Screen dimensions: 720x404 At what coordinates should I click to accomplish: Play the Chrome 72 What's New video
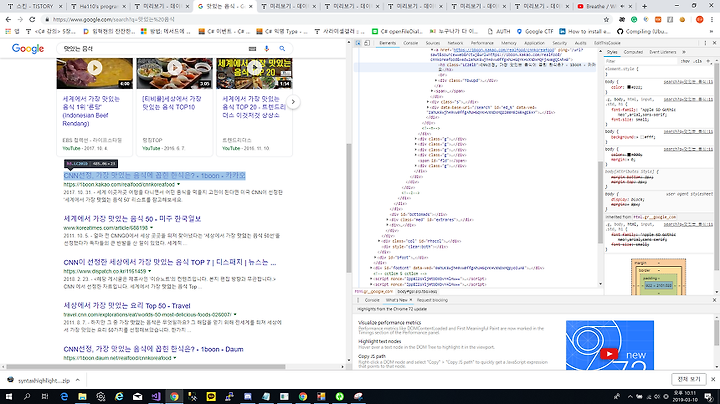coord(609,354)
